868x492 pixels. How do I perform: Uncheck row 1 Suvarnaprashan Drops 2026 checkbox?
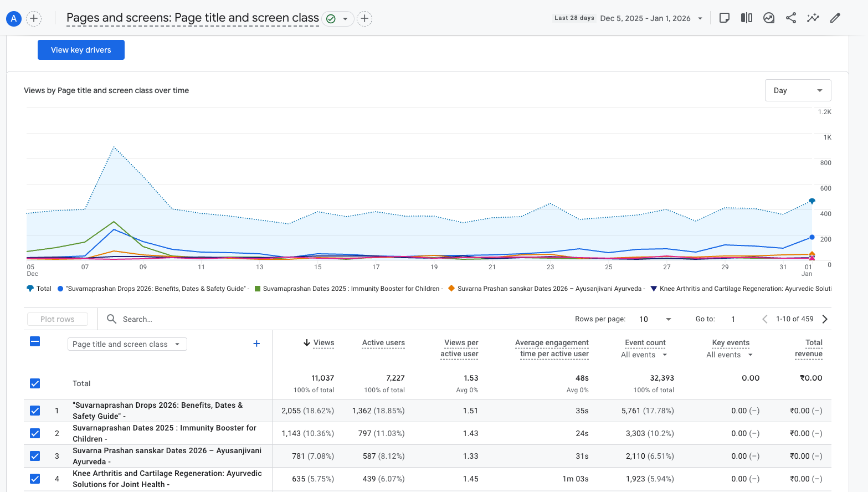coord(35,411)
